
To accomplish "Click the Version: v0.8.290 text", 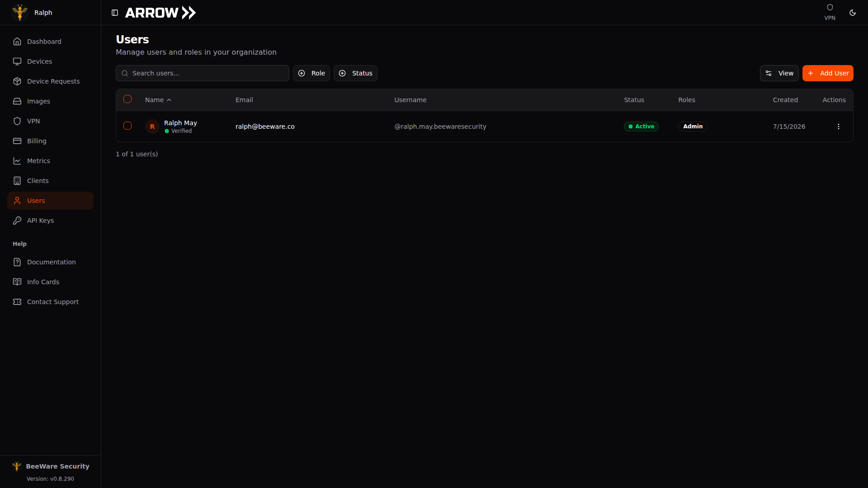I will (50, 479).
